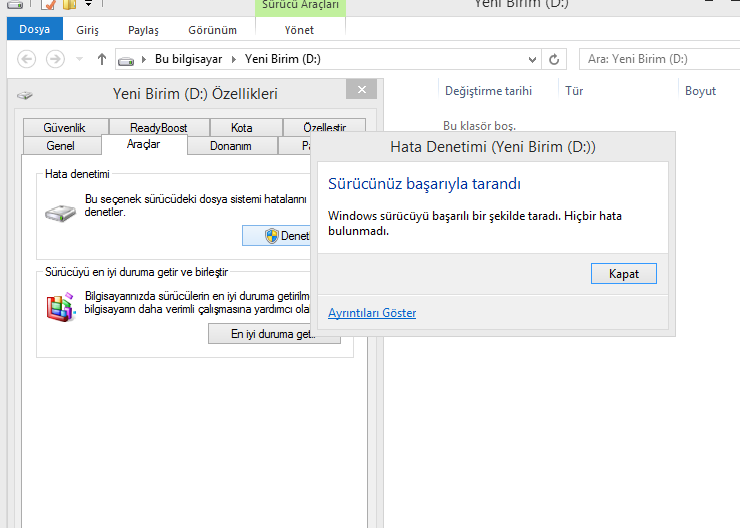The width and height of the screenshot is (740, 528).
Task: Open the Paylaş ribbon tab
Action: click(x=143, y=30)
